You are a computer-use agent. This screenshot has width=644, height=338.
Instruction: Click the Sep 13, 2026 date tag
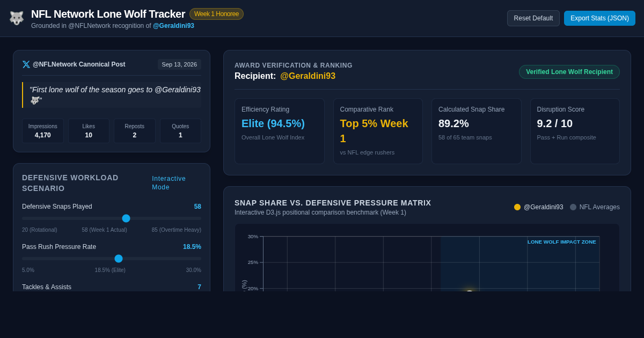point(179,64)
